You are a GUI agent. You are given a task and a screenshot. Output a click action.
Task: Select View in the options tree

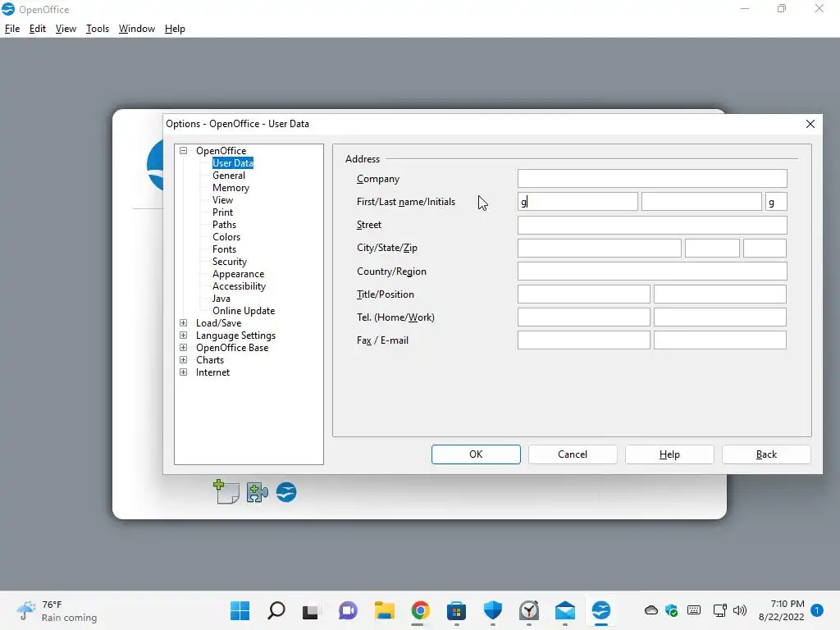[222, 200]
